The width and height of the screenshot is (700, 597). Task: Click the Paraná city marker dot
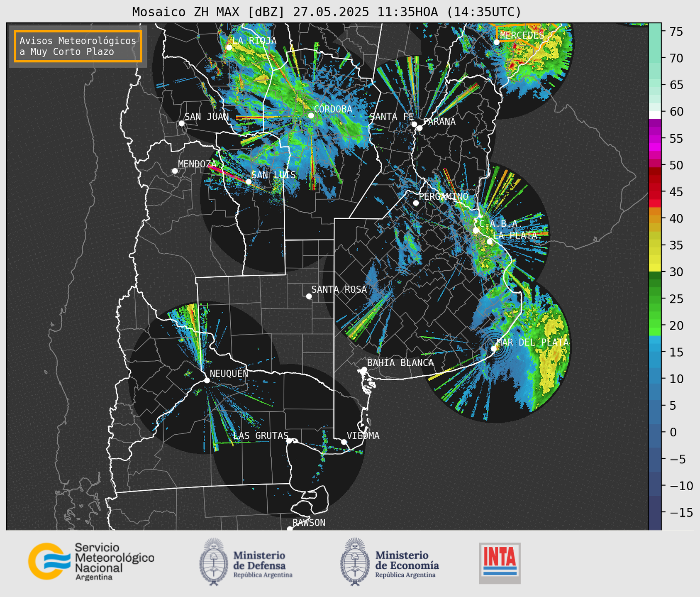(x=420, y=128)
